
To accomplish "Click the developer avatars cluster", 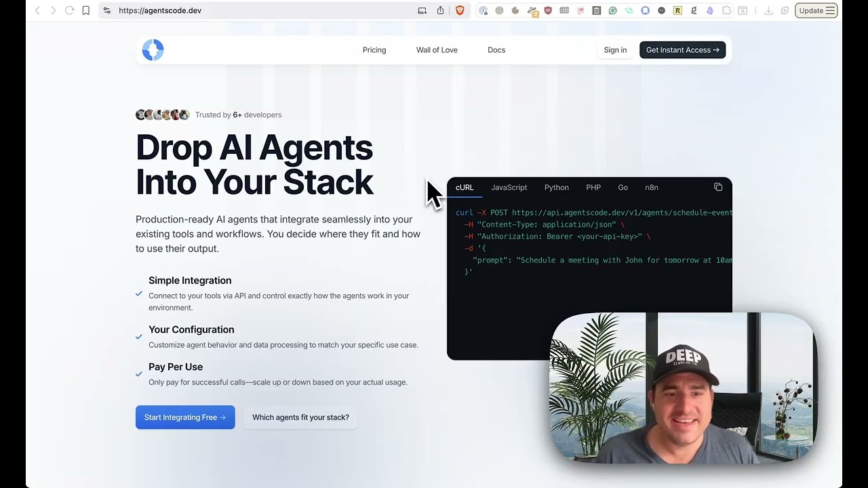I will coord(163,115).
